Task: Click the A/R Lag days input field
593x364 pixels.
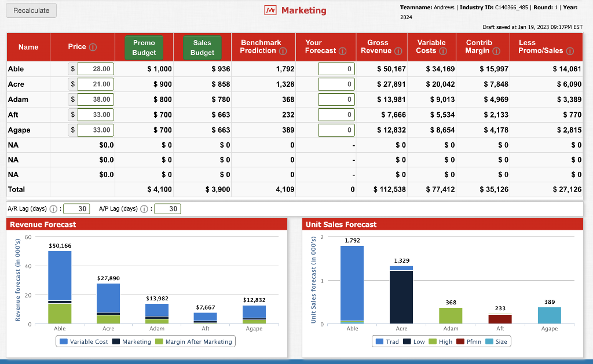Action: [x=76, y=209]
